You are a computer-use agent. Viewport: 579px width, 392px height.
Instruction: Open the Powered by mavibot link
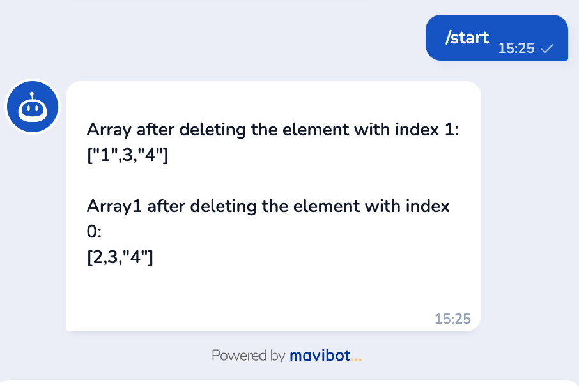coord(286,356)
